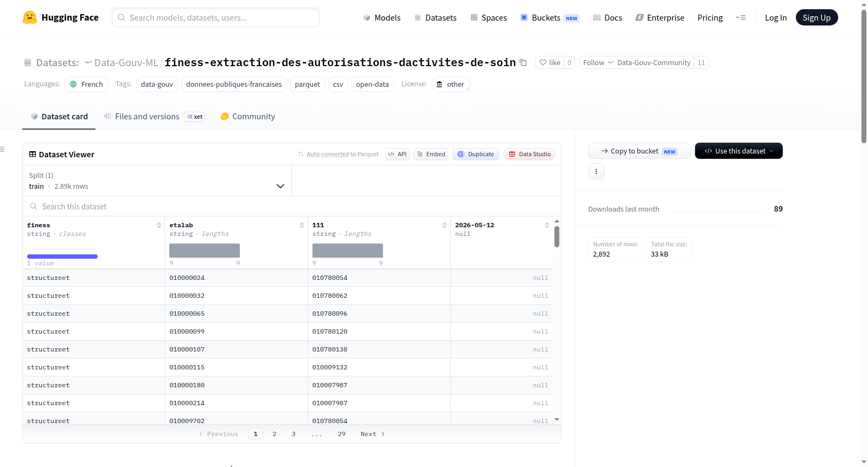Click the Embed viewer button
This screenshot has width=868, height=467.
pos(431,154)
